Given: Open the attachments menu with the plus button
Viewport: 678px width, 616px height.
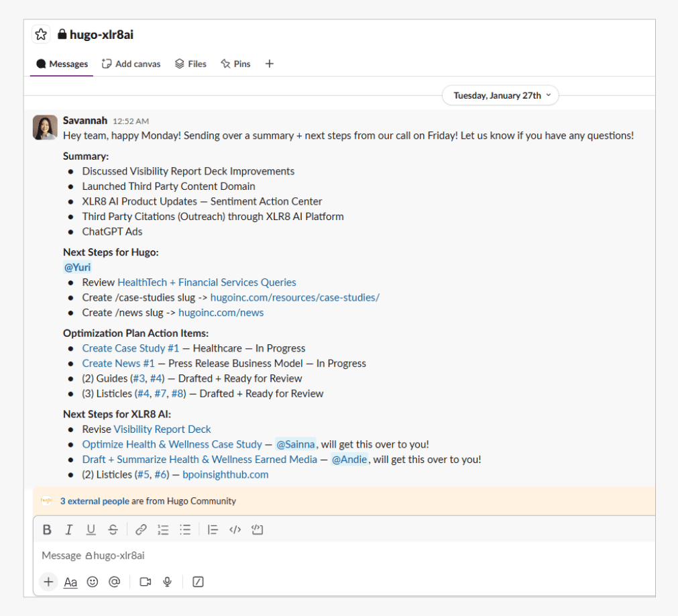Looking at the screenshot, I should pyautogui.click(x=48, y=582).
